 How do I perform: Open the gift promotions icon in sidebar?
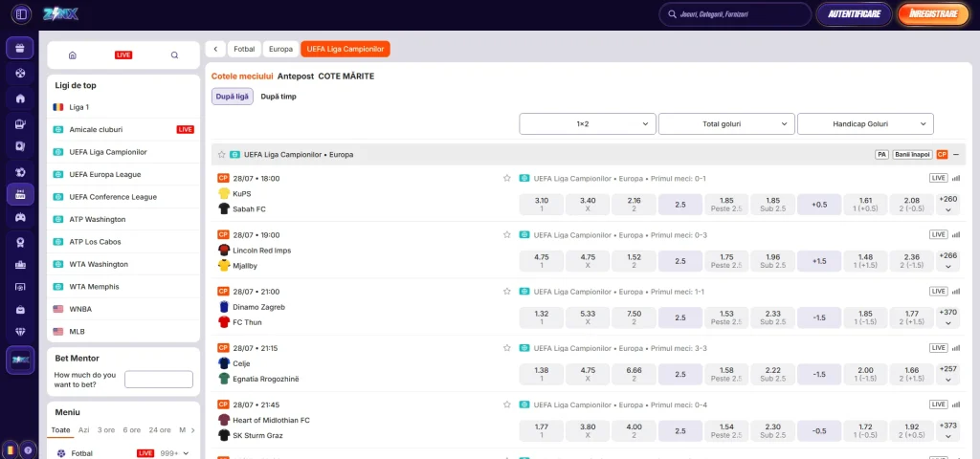click(x=20, y=48)
